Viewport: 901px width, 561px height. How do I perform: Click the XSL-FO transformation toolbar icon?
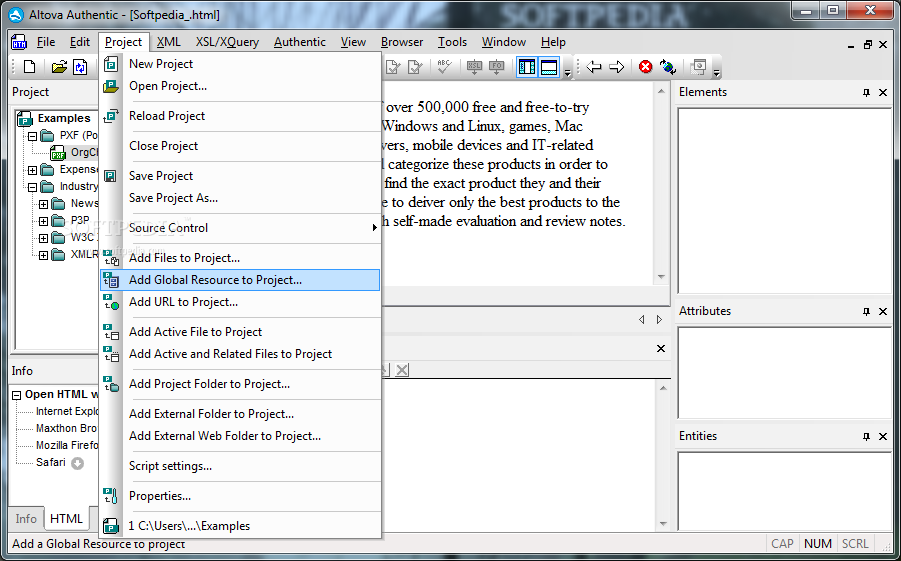(496, 67)
